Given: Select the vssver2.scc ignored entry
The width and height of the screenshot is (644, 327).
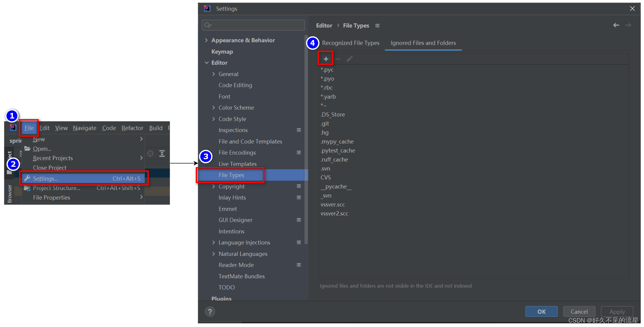Looking at the screenshot, I should (x=334, y=213).
